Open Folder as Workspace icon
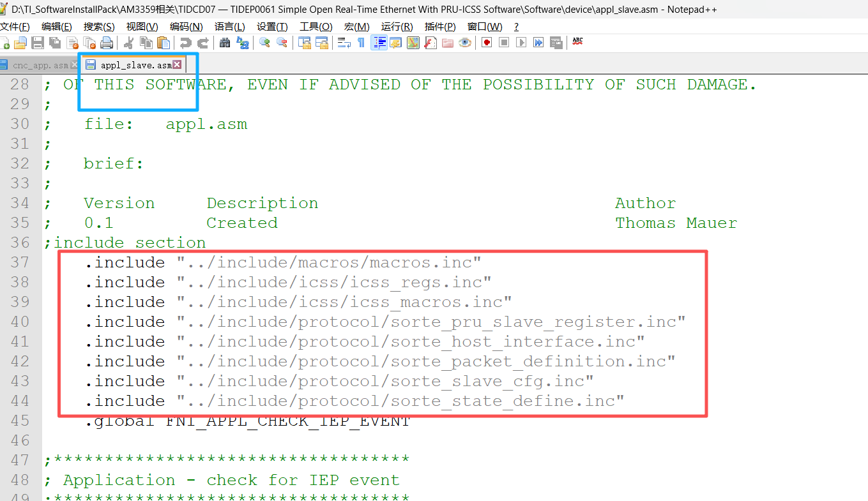The image size is (868, 501). (448, 43)
